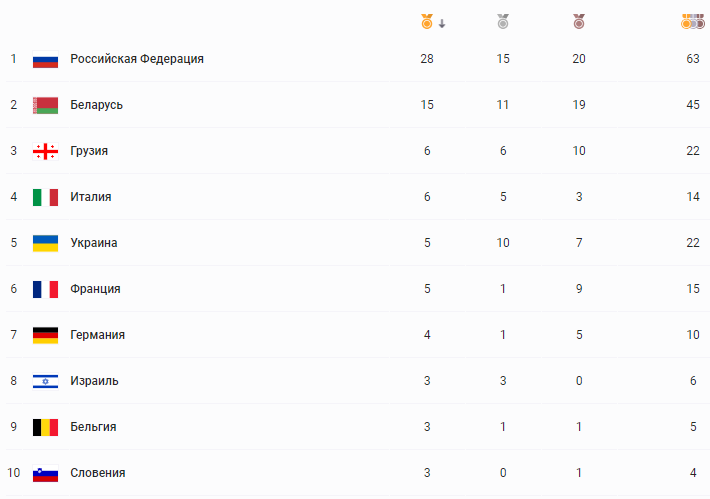Open Франция country entry
The width and height of the screenshot is (710, 499).
tap(95, 289)
